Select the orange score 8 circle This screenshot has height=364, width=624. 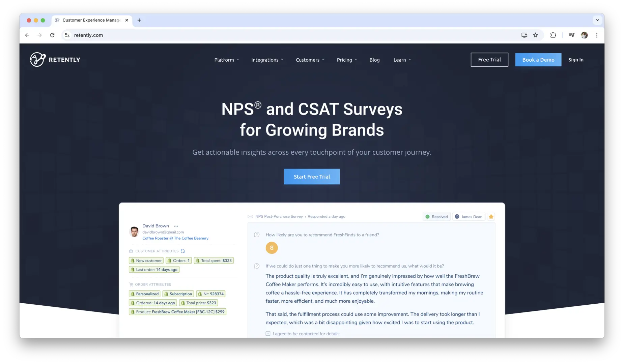(x=272, y=248)
